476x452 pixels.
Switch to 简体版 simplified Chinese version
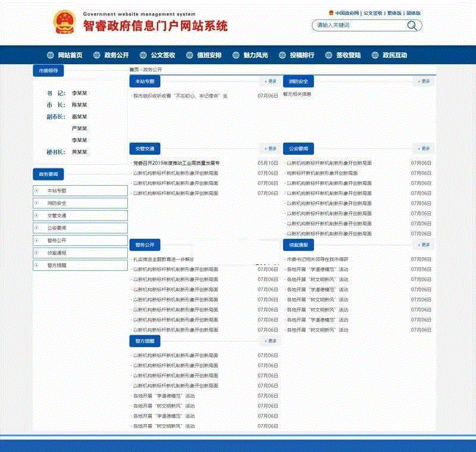tap(414, 13)
